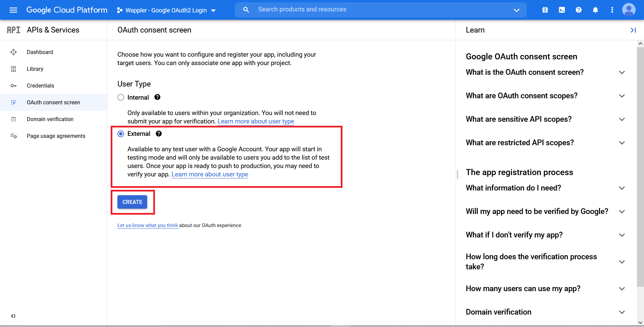Click the Page usage agreements icon
The width and height of the screenshot is (644, 327).
point(13,136)
